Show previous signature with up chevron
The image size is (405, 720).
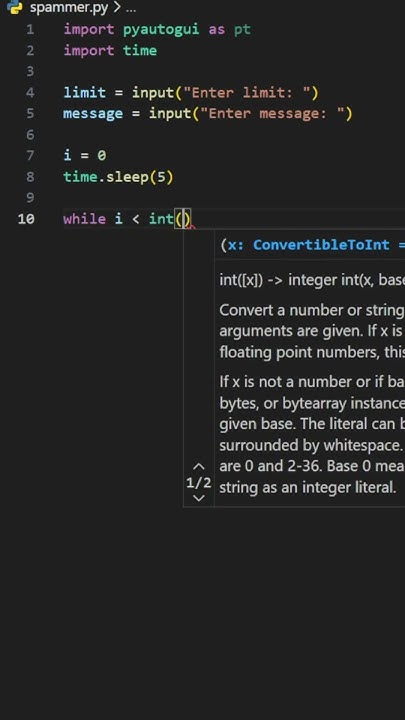point(198,467)
